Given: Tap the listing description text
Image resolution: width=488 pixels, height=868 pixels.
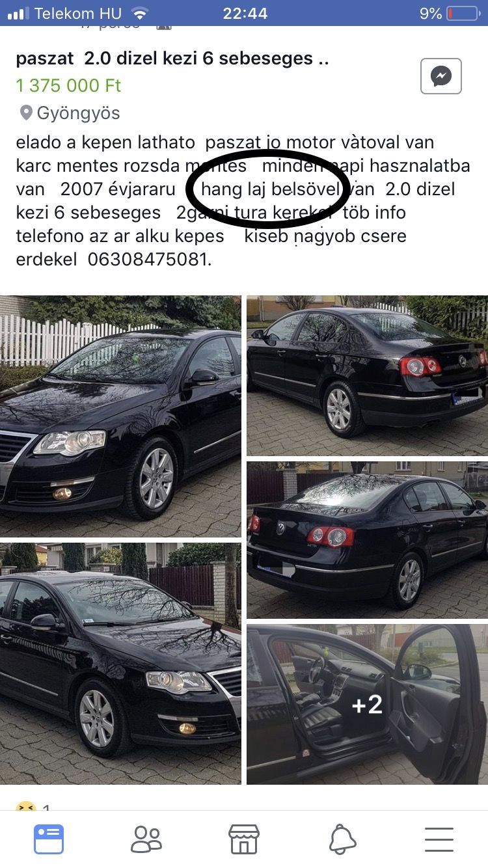Looking at the screenshot, I should 243,200.
